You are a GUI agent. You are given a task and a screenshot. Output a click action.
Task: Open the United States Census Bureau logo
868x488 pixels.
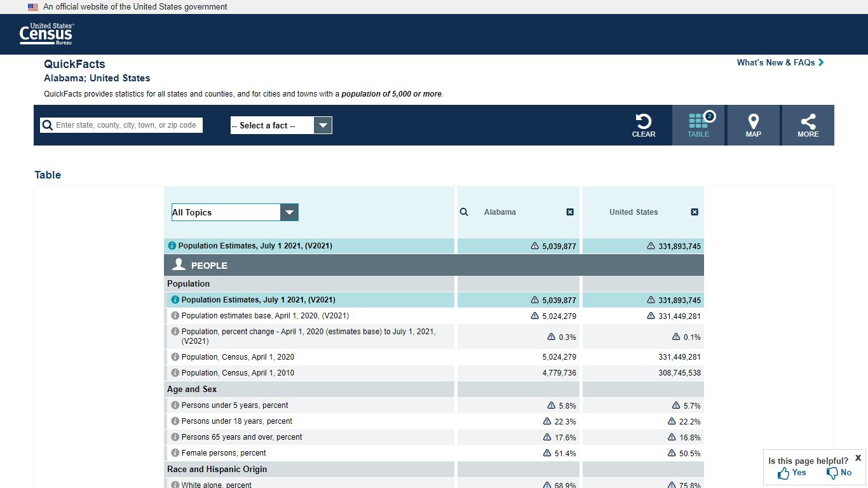pos(47,34)
